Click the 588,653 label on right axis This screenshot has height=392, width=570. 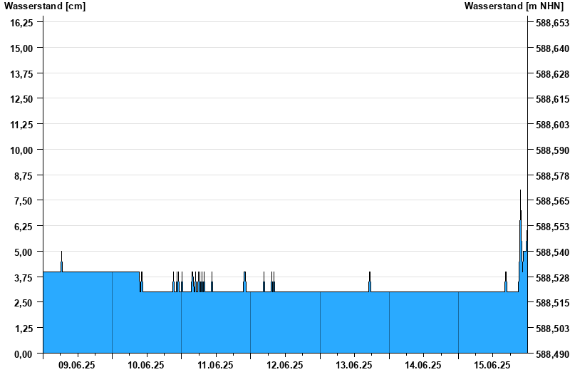553,23
